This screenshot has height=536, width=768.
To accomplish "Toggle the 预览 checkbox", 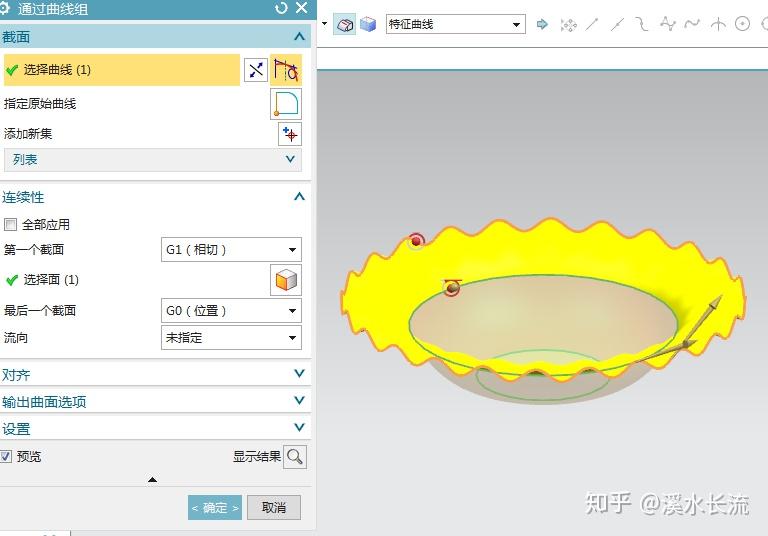I will pyautogui.click(x=6, y=457).
